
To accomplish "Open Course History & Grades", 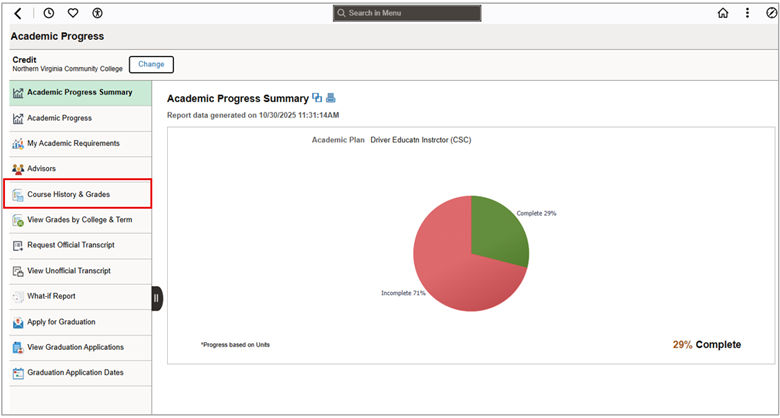I will [x=68, y=194].
